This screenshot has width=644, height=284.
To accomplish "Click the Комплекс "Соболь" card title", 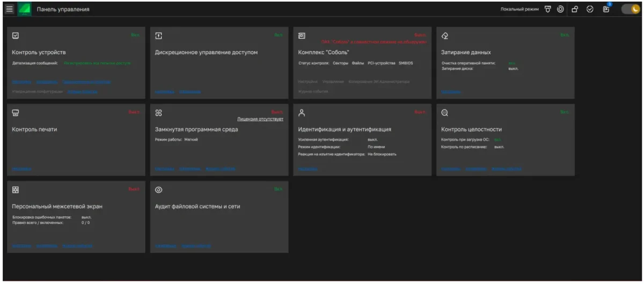I will click(324, 52).
